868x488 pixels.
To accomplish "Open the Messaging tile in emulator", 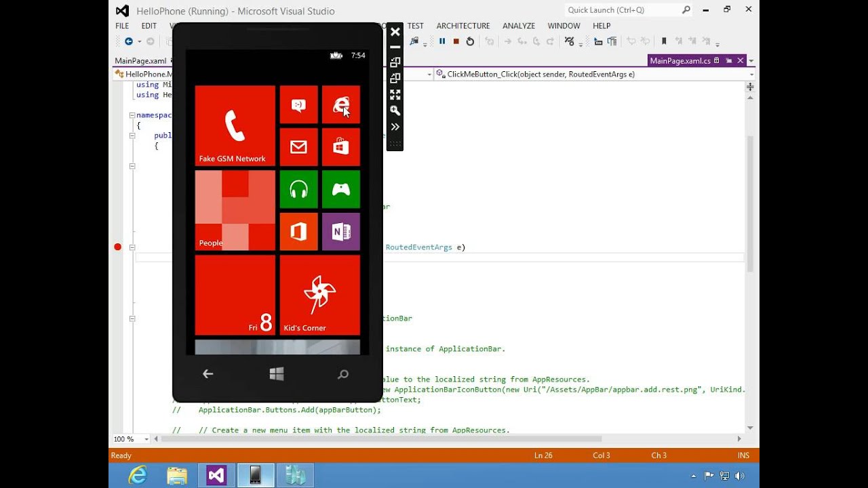I will (298, 104).
